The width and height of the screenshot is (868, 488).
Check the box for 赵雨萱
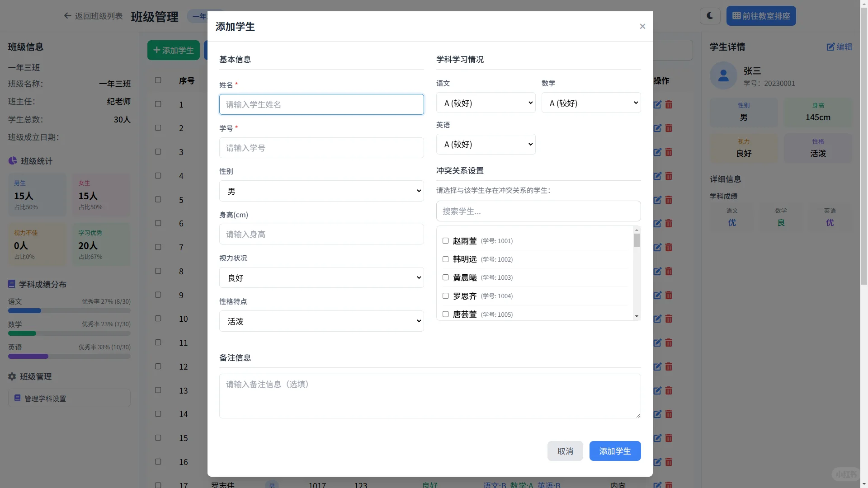tap(445, 241)
